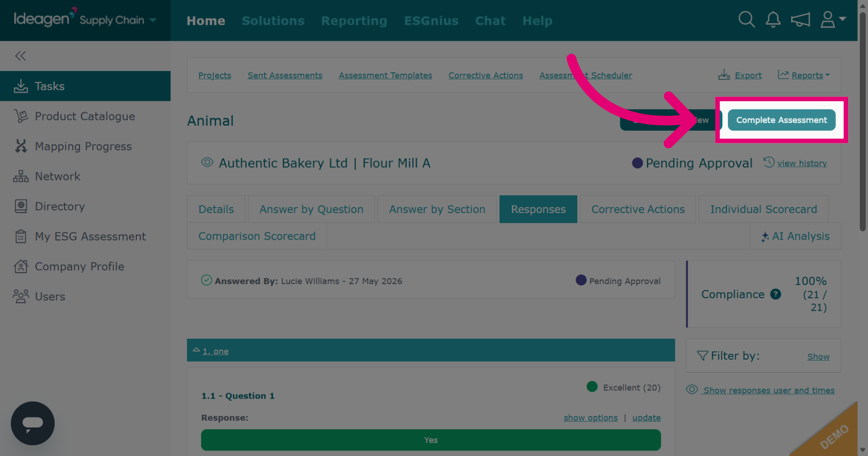Collapse the sidebar with double chevron

[20, 56]
